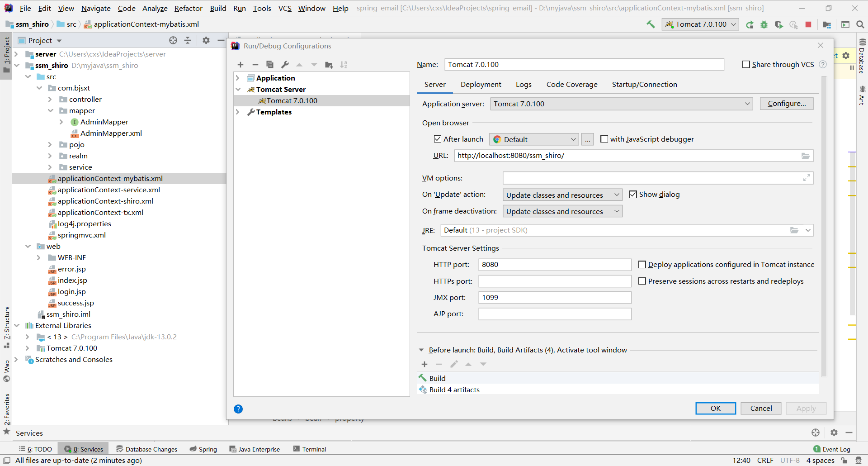Viewport: 868px width, 466px height.
Task: Click Sort configurations icon
Action: click(x=344, y=65)
